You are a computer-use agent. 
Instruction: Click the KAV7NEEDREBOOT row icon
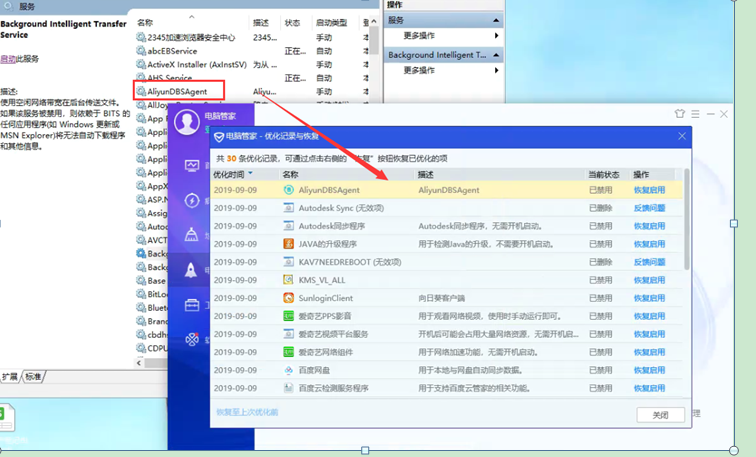[288, 262]
